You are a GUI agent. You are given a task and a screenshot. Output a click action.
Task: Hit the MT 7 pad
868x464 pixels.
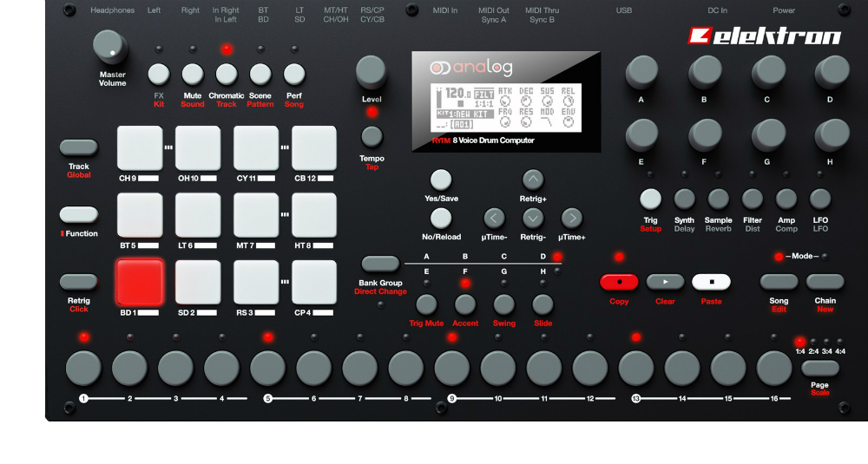coord(256,215)
